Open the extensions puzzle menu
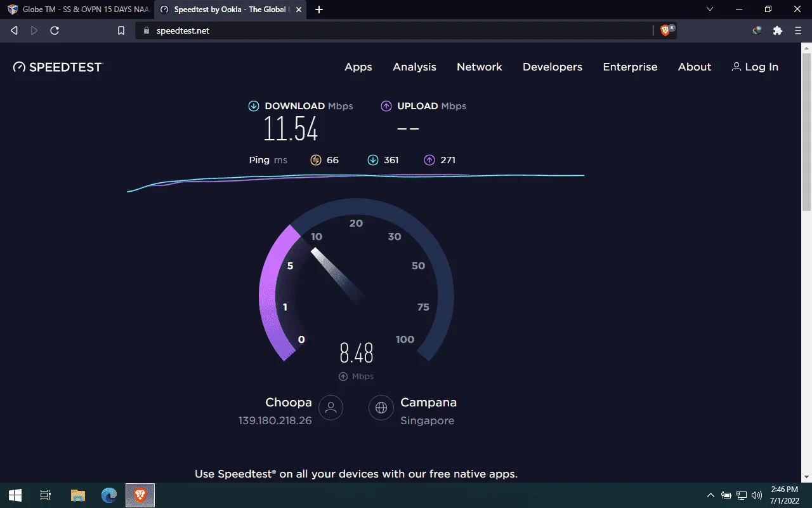 pos(778,30)
